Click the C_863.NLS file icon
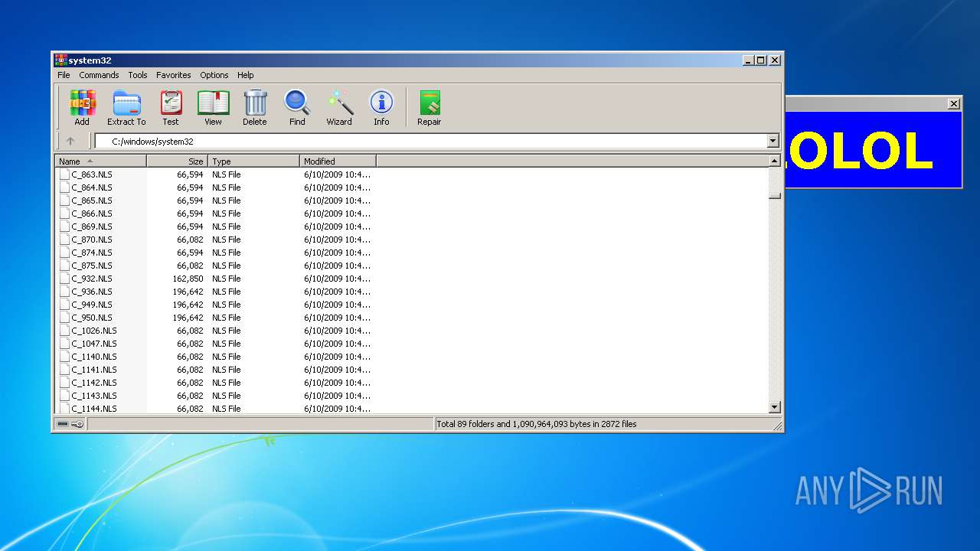980x551 pixels. coord(64,174)
